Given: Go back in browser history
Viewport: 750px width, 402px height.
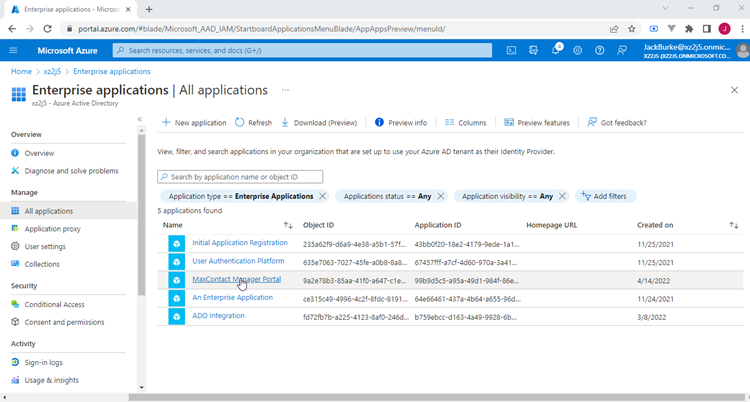Looking at the screenshot, I should (12, 29).
